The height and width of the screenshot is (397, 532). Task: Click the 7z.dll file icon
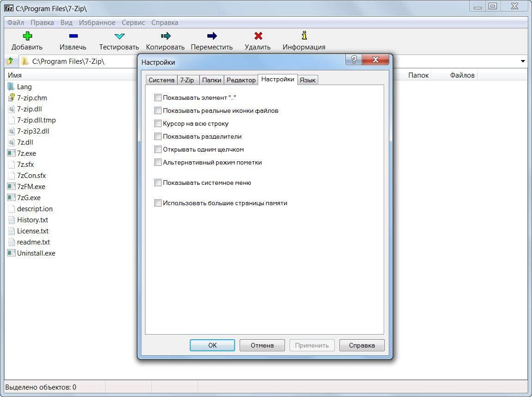(11, 142)
